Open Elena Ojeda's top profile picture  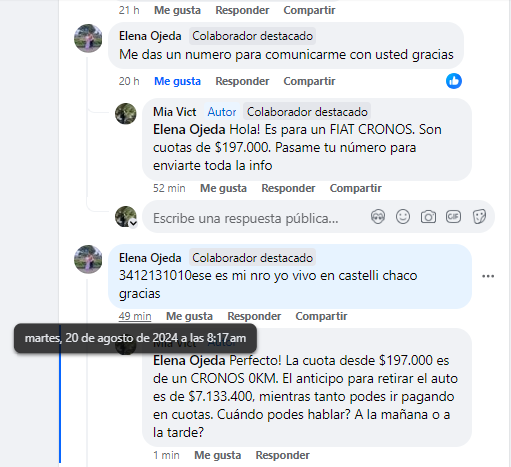click(88, 38)
